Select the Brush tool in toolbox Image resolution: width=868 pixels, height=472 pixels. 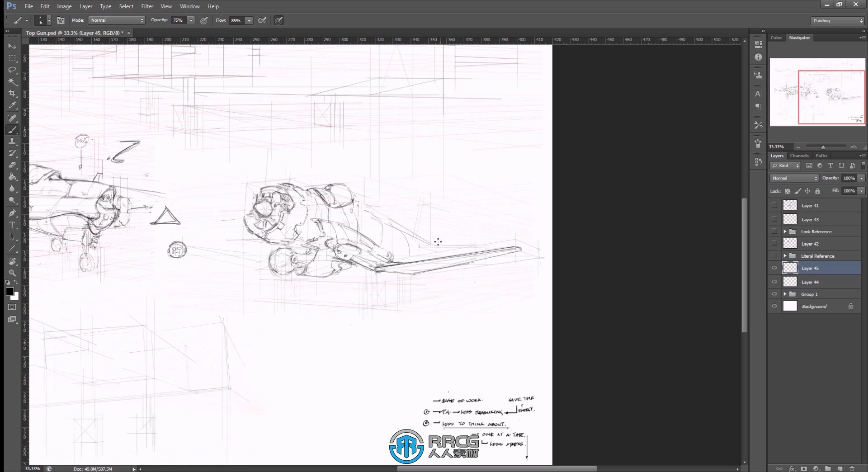tap(12, 130)
